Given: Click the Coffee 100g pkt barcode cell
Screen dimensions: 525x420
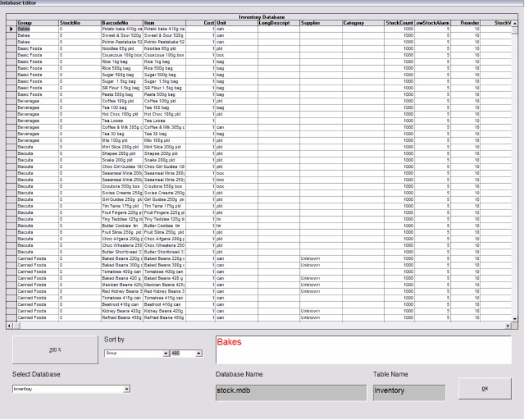Looking at the screenshot, I should tap(121, 102).
